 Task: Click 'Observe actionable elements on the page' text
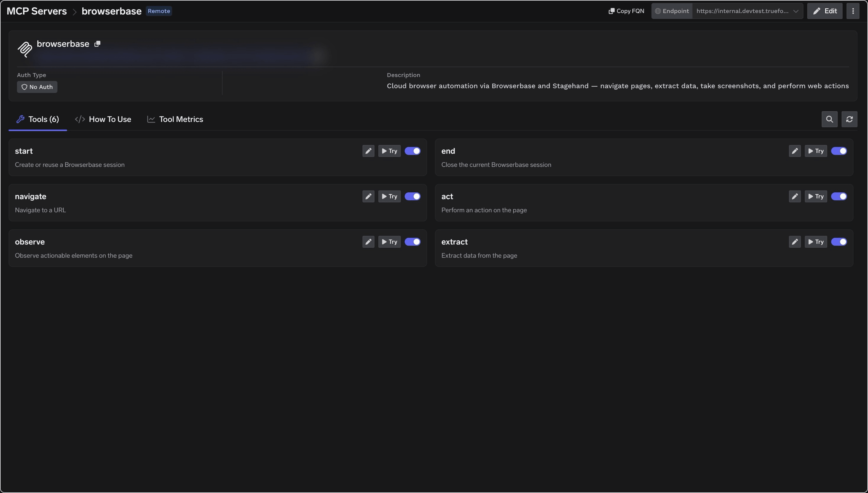pyautogui.click(x=73, y=255)
